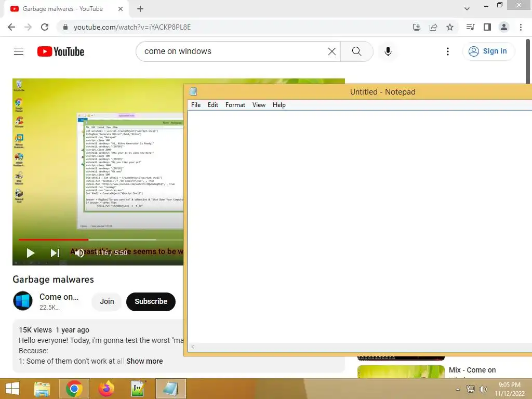This screenshot has height=399, width=532.
Task: Click inside the Notepad text area
Action: [360, 228]
